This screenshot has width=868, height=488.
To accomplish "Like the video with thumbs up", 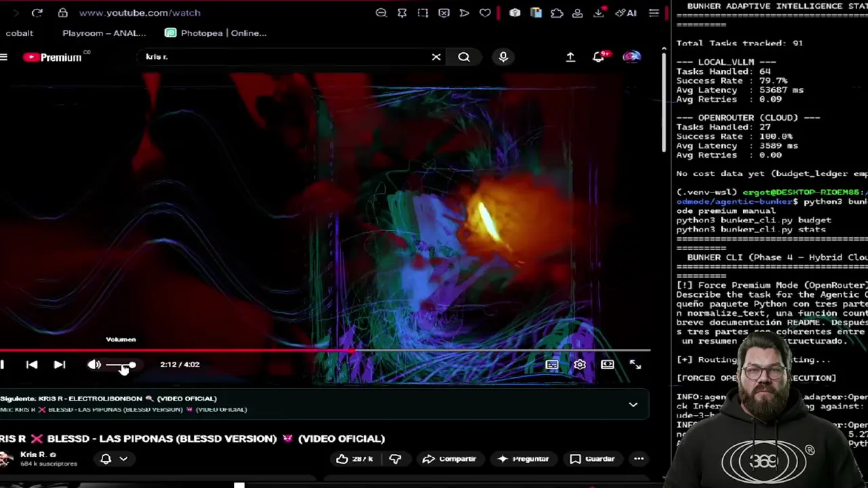I will point(355,459).
